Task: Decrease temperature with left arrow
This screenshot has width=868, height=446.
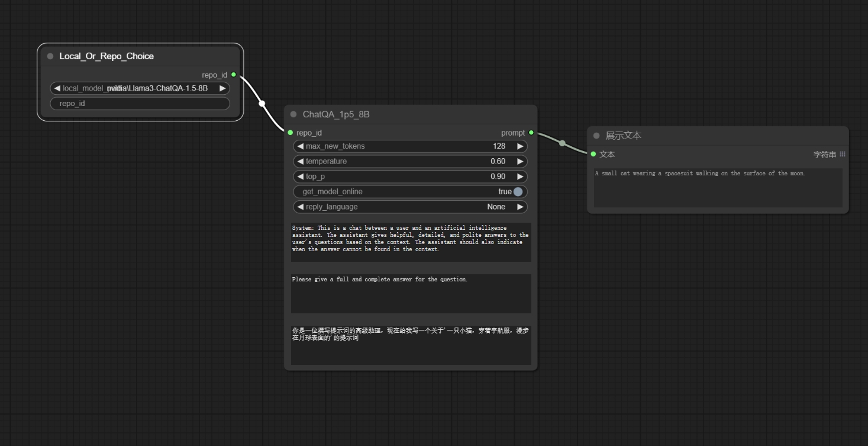Action: point(300,161)
